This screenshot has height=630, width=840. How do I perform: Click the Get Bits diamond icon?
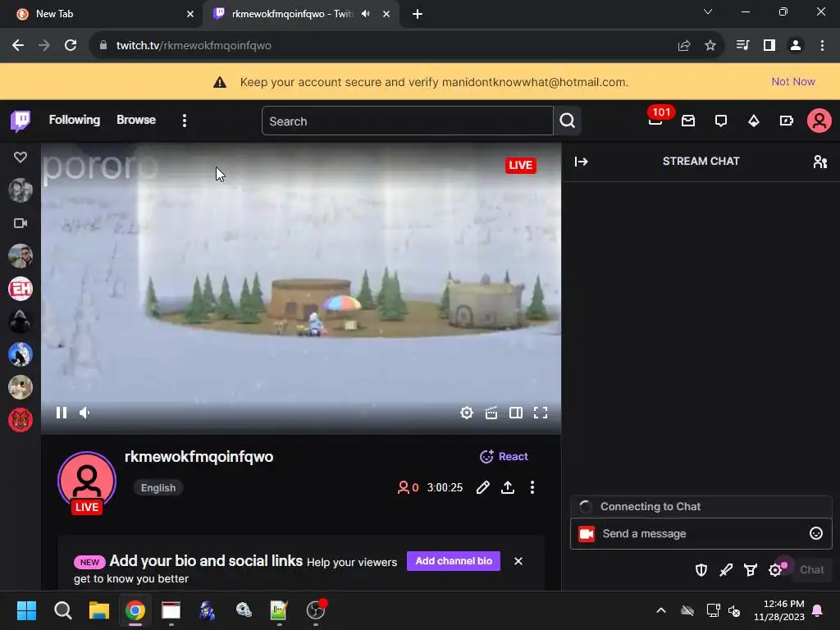(x=754, y=121)
